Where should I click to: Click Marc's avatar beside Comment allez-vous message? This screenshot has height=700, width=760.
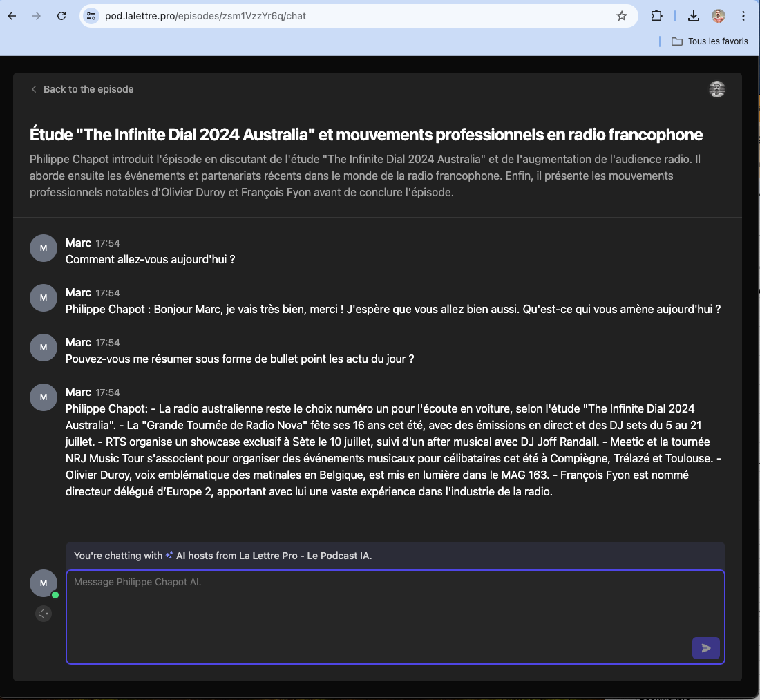click(x=44, y=248)
